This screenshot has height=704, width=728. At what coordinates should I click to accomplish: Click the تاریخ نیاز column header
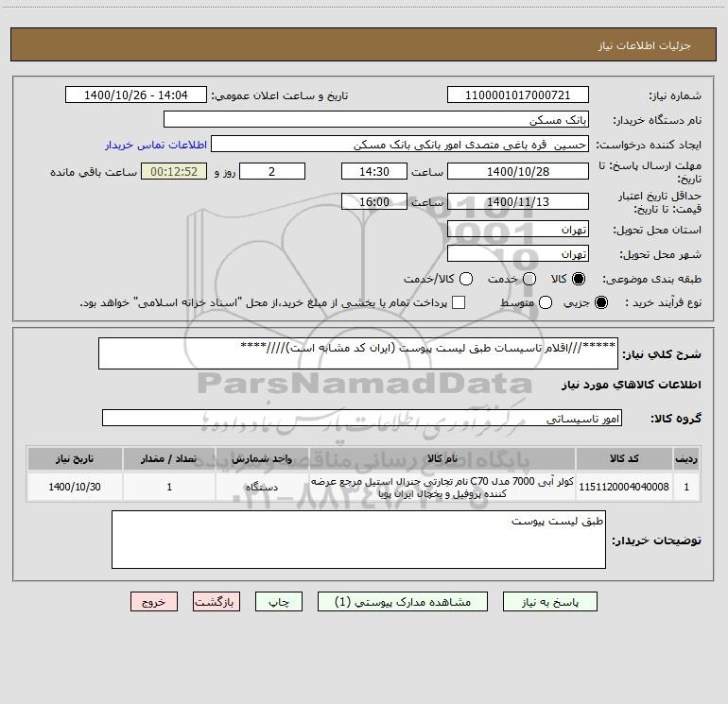coord(75,458)
